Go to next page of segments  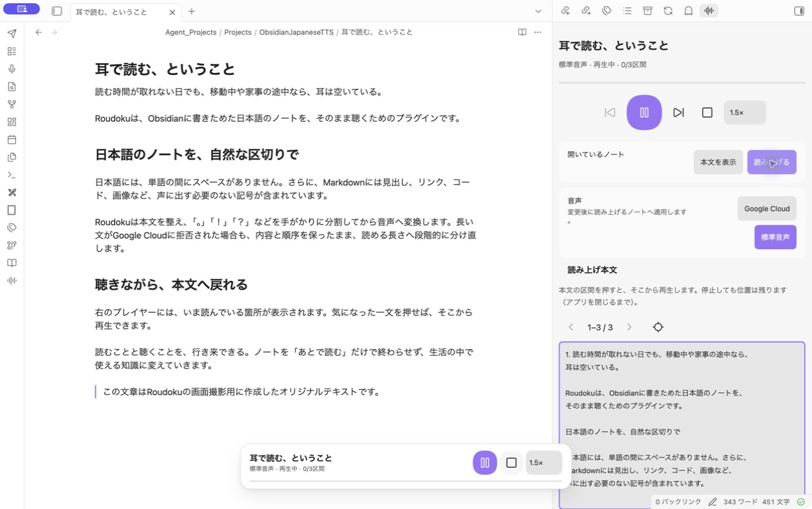(x=630, y=327)
